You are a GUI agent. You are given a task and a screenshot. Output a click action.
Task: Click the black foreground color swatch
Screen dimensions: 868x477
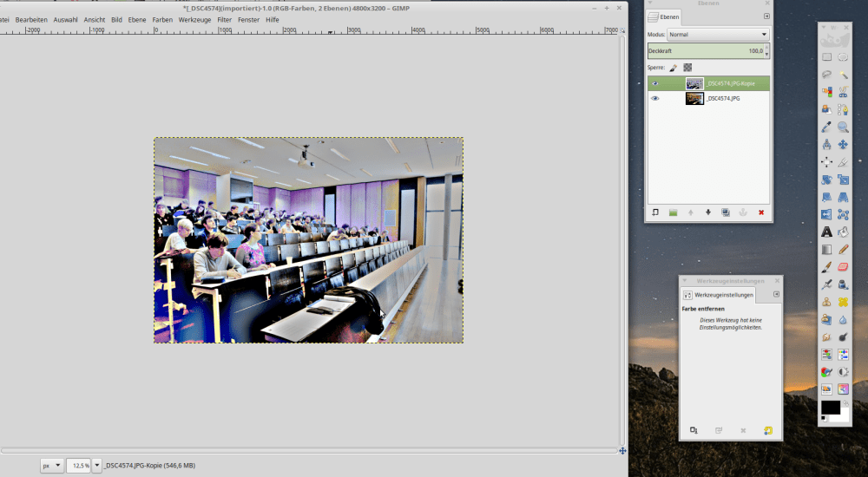pyautogui.click(x=830, y=407)
